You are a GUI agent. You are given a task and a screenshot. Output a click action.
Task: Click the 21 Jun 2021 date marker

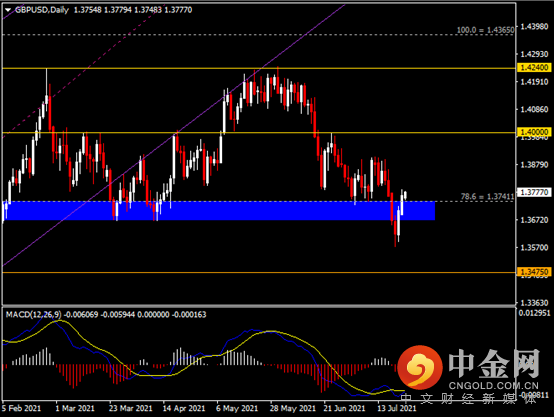(x=344, y=408)
